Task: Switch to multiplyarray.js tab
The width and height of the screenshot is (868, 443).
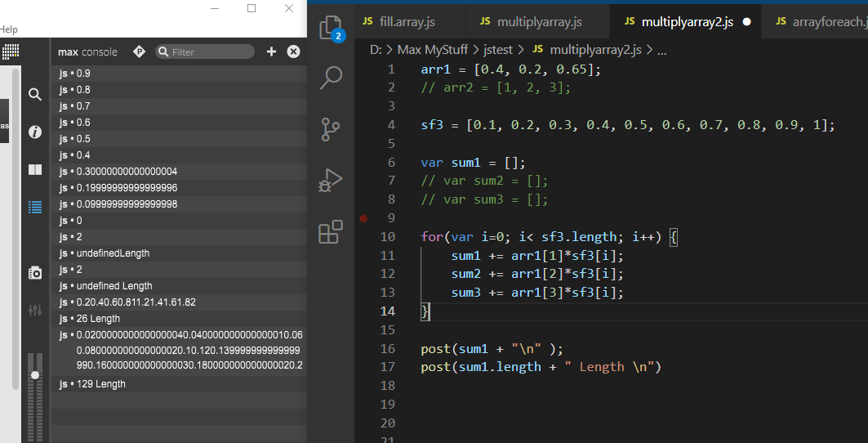Action: coord(539,21)
